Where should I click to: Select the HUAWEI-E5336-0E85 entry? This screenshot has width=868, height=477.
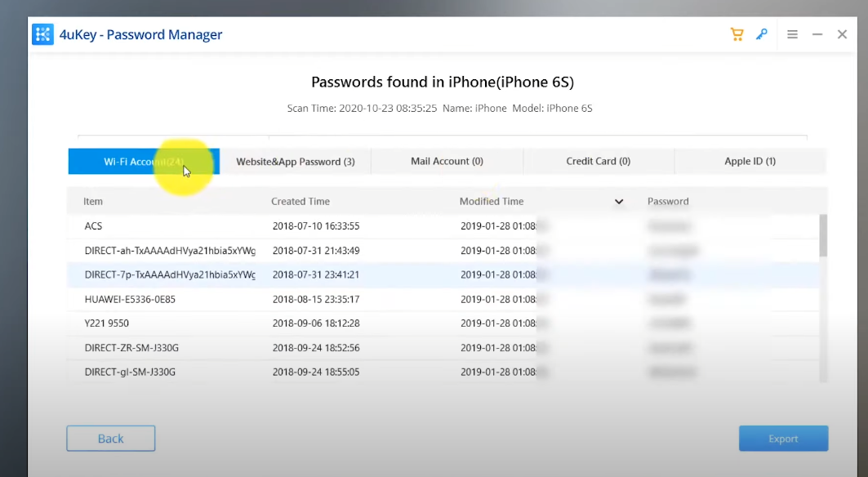point(443,299)
